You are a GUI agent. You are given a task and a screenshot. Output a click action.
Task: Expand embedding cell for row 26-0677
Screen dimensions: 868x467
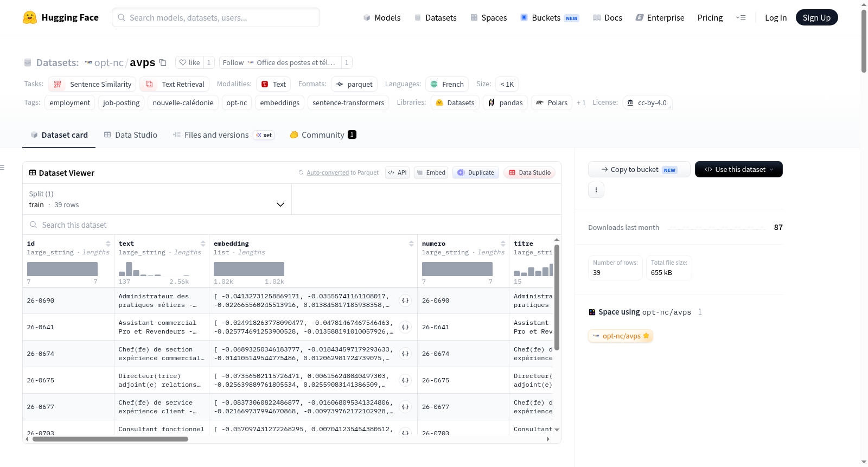click(x=405, y=407)
